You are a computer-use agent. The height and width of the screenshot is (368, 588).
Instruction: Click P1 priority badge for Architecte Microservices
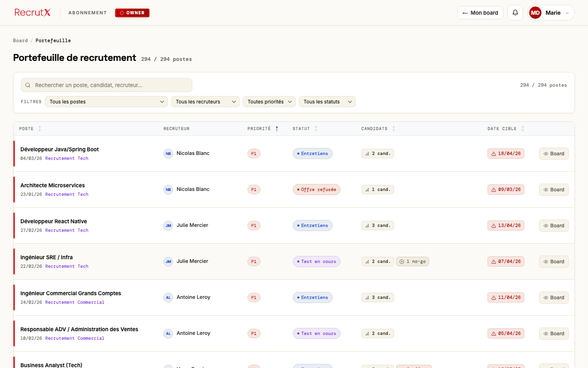254,190
